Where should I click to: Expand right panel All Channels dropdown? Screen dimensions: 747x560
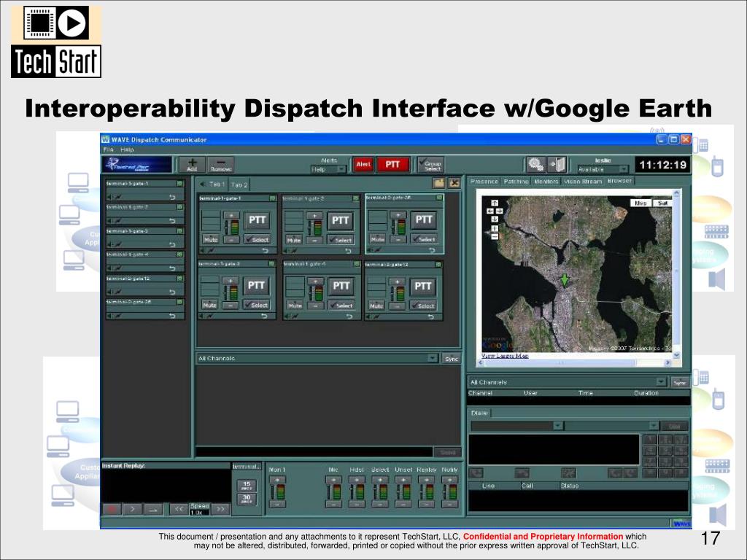pos(568,382)
